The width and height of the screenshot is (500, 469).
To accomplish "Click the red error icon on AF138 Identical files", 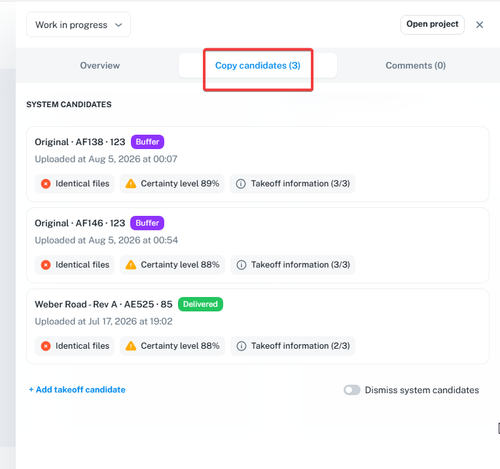I will tap(46, 184).
